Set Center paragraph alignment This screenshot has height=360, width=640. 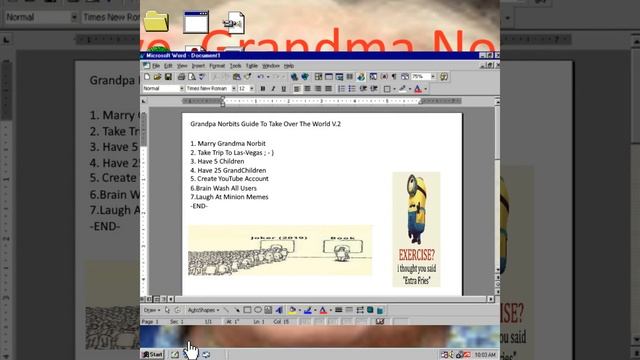click(x=307, y=89)
